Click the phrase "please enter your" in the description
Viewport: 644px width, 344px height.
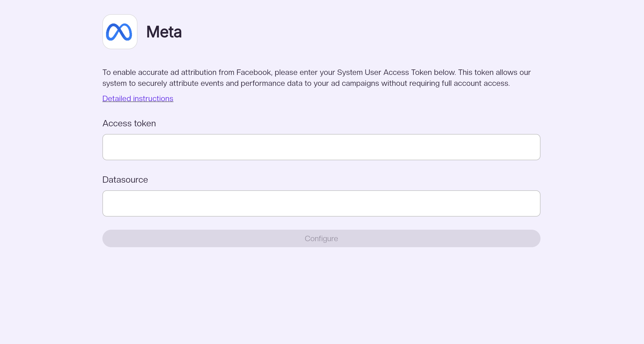[304, 72]
